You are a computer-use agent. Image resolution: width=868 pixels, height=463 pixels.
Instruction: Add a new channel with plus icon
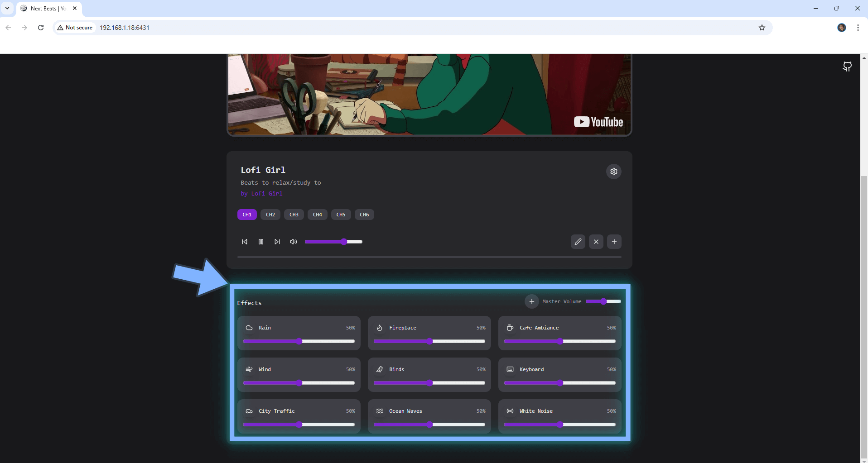[614, 242]
